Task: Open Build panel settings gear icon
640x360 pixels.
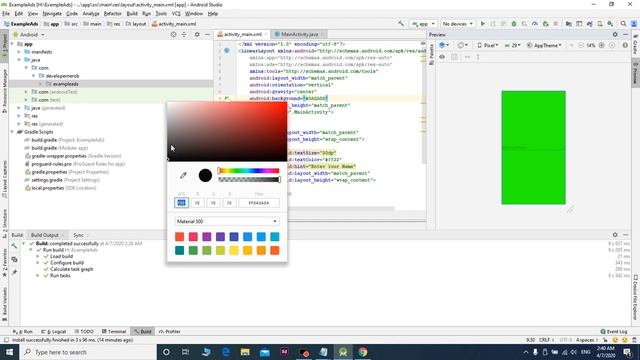Action: [x=615, y=235]
